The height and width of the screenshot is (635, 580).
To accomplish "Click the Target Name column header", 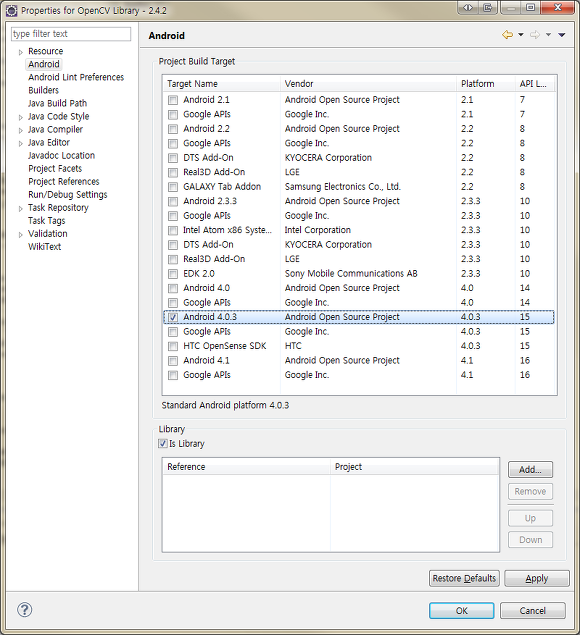I will 221,83.
